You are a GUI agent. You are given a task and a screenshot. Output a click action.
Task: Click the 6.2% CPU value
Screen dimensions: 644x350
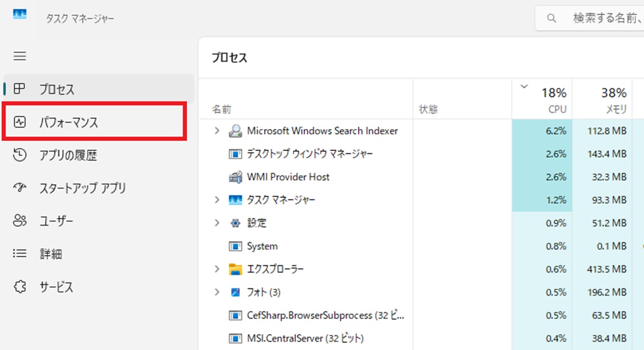pyautogui.click(x=556, y=131)
